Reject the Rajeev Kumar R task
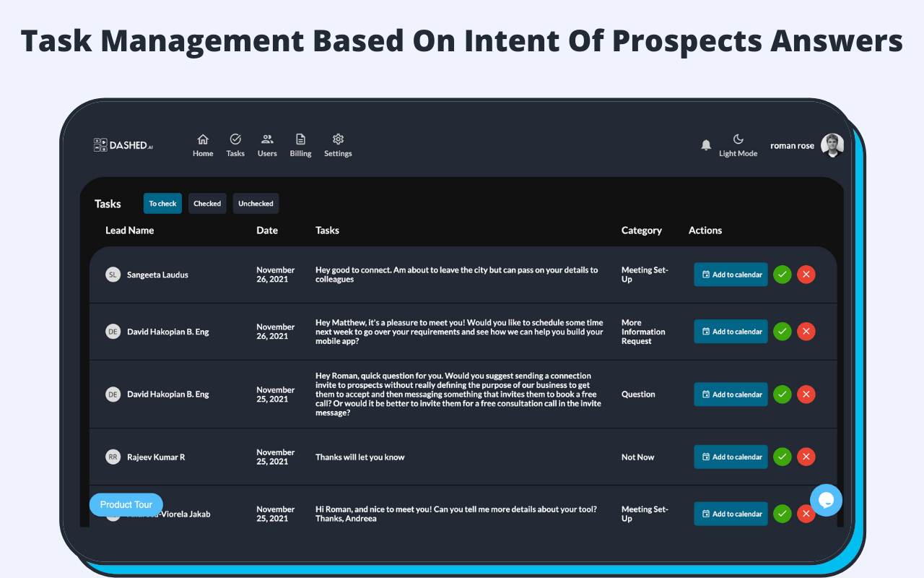Image resolution: width=924 pixels, height=578 pixels. 806,457
